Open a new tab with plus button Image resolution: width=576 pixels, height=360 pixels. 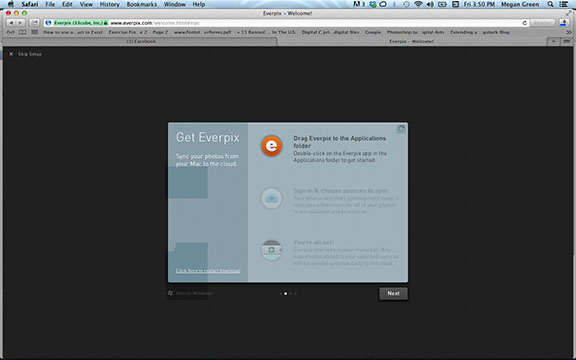tap(553, 42)
